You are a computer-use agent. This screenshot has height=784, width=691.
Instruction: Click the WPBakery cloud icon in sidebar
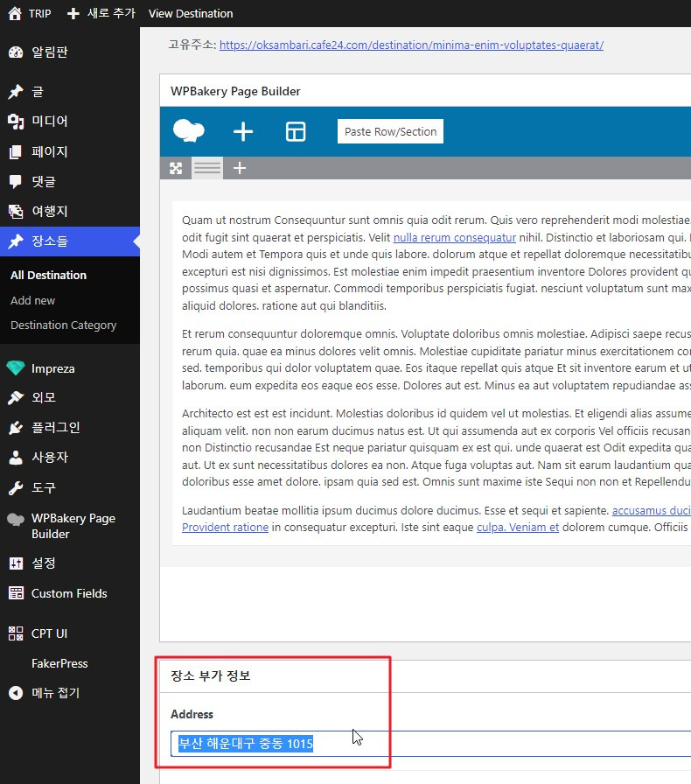point(16,520)
